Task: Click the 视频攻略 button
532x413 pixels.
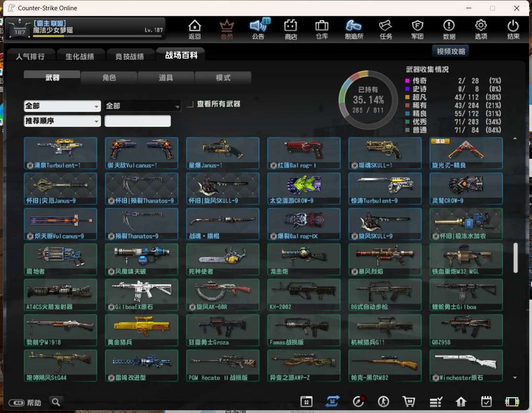Action: pyautogui.click(x=450, y=51)
